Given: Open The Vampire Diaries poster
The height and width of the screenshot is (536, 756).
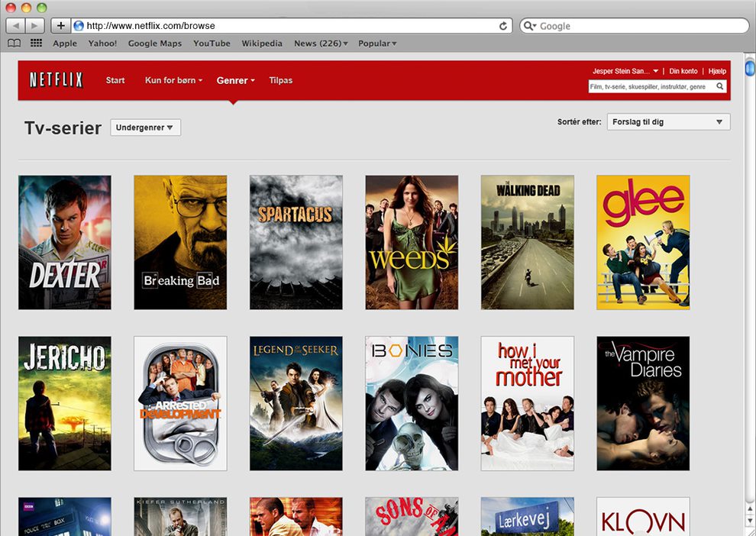Looking at the screenshot, I should click(643, 403).
